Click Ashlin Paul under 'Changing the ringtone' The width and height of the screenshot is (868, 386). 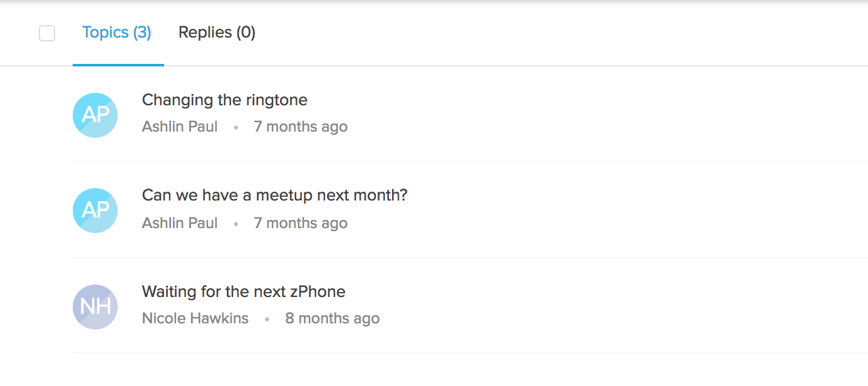(x=180, y=127)
